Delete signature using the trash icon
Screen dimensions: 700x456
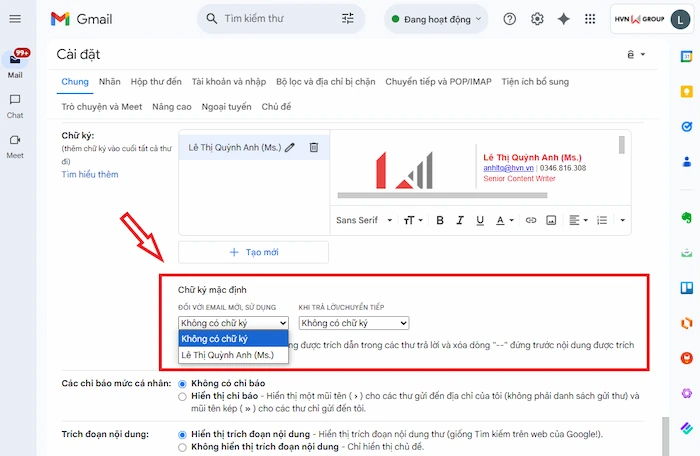coord(313,147)
